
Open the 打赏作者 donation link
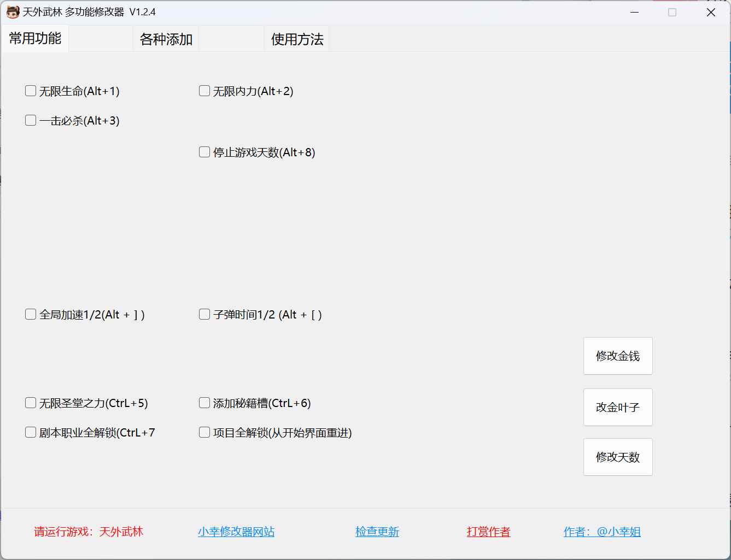pos(488,531)
